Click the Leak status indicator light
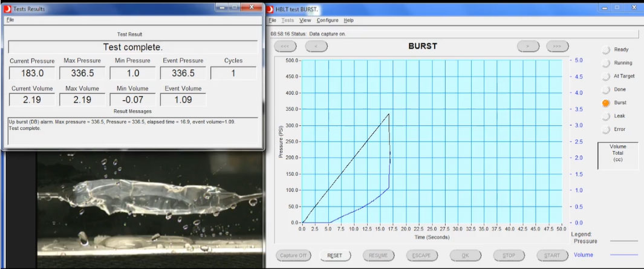Viewport: 644px width, 269px height. (x=606, y=117)
